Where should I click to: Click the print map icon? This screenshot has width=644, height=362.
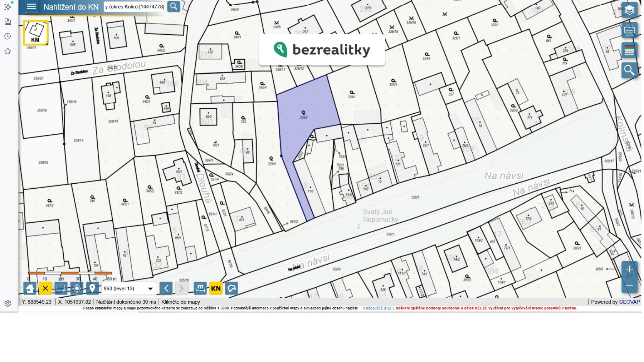click(629, 30)
